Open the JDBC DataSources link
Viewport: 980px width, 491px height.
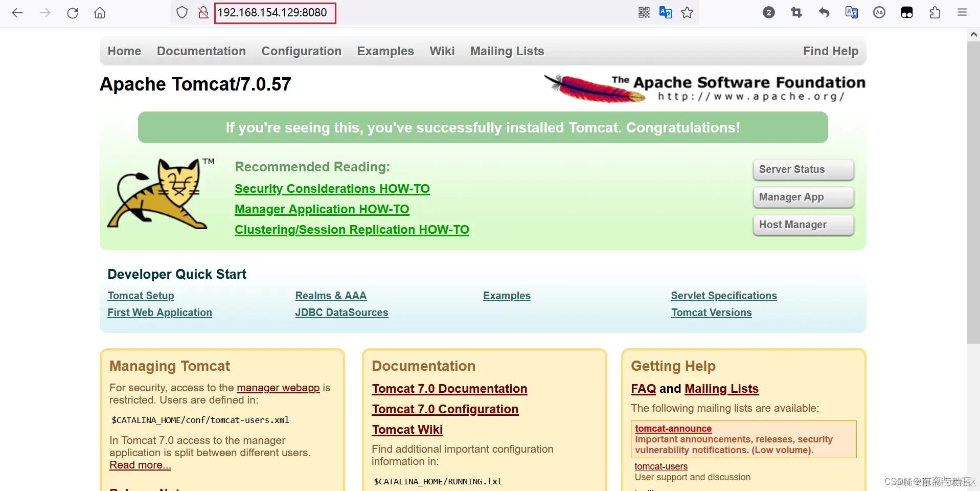point(341,313)
